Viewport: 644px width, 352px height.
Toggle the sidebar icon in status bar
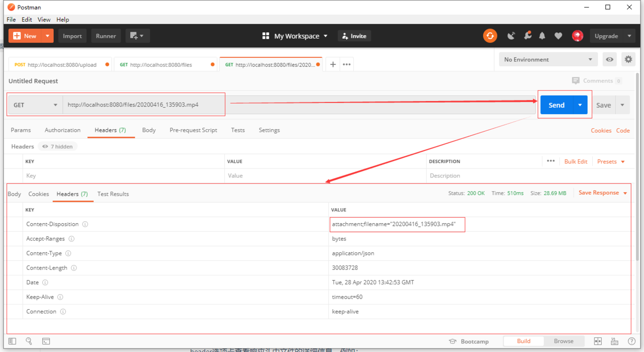[x=12, y=341]
